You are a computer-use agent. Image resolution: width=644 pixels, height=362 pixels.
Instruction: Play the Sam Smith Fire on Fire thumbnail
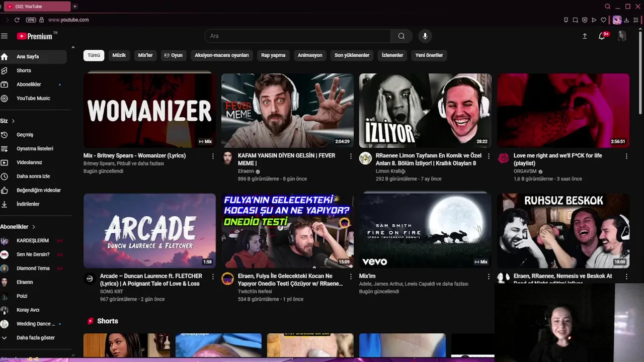(425, 231)
